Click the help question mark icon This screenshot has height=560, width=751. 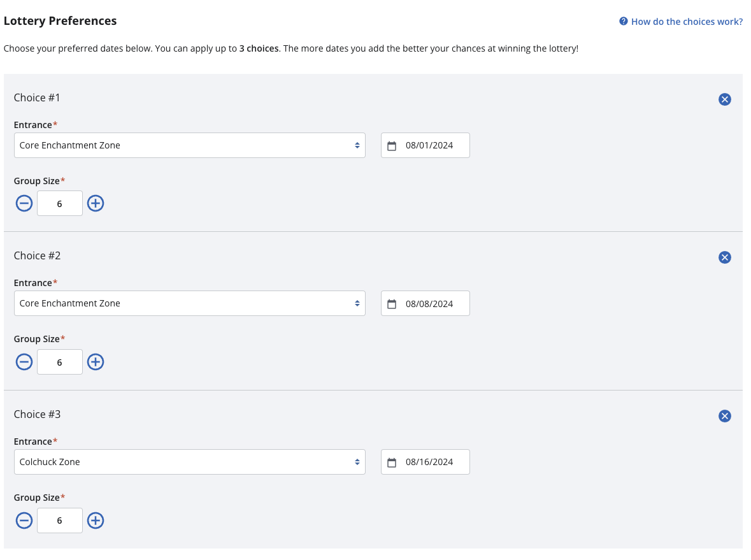coord(624,22)
